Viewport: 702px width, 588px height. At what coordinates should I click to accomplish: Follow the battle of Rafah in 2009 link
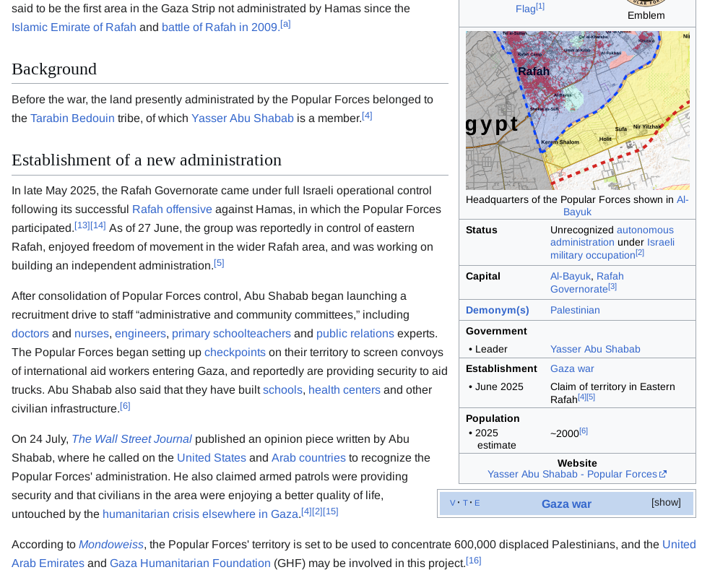[x=220, y=27]
